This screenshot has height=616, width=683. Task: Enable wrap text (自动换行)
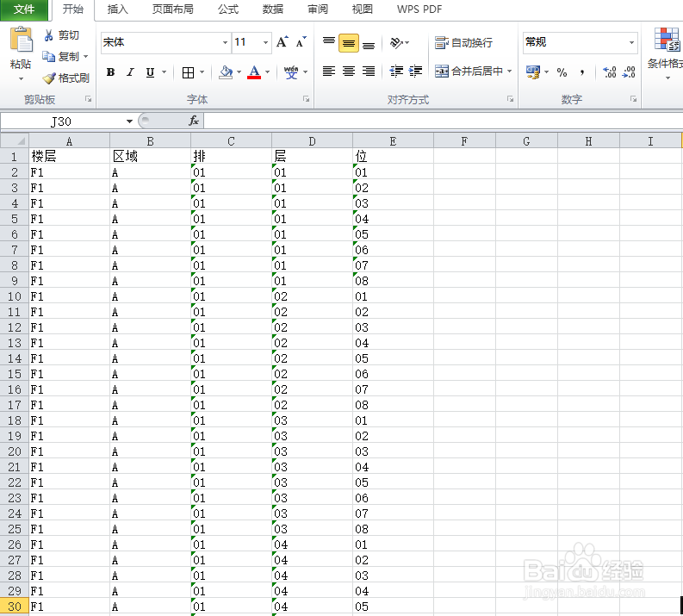(463, 43)
